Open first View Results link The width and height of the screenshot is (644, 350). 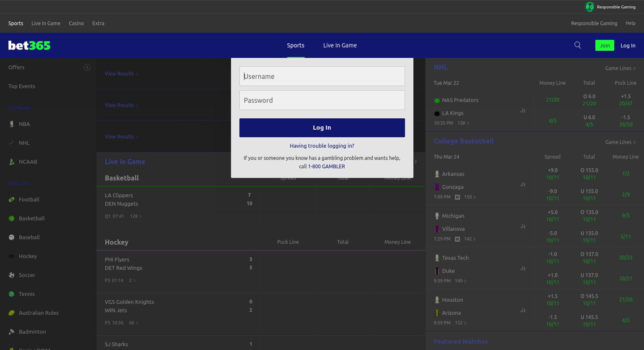(x=121, y=73)
